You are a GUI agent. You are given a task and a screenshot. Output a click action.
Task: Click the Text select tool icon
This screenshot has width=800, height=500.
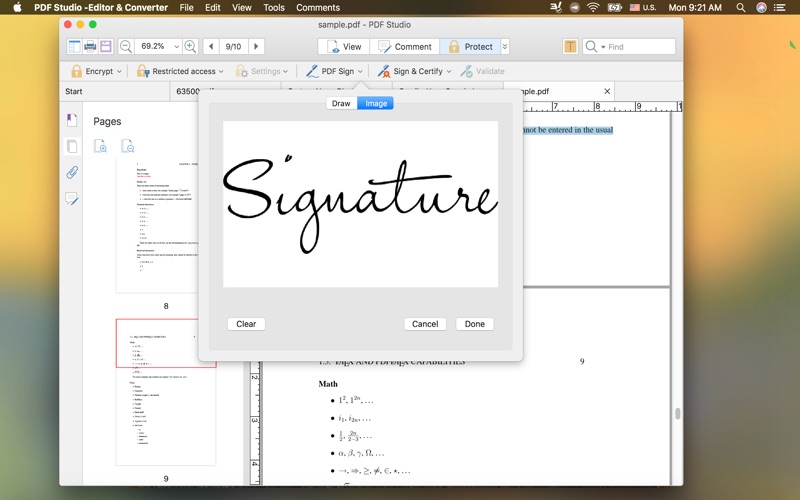[x=570, y=46]
